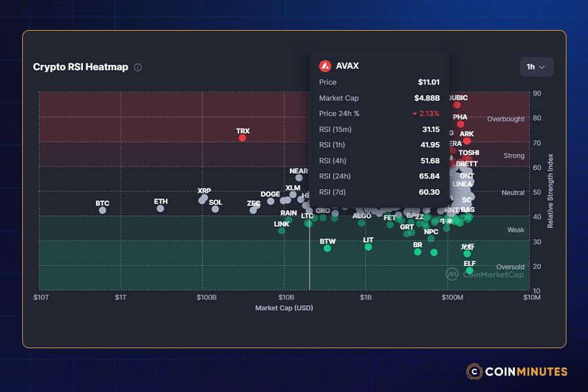Click the COINMINUTES logo icon
Screen dimensions: 588x392
(474, 371)
